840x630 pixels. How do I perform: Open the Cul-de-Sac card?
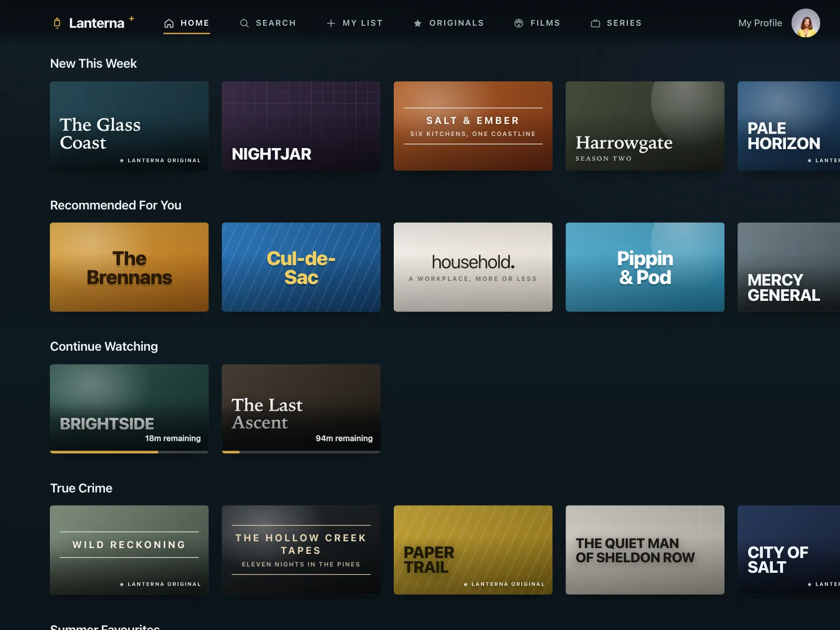coord(301,267)
